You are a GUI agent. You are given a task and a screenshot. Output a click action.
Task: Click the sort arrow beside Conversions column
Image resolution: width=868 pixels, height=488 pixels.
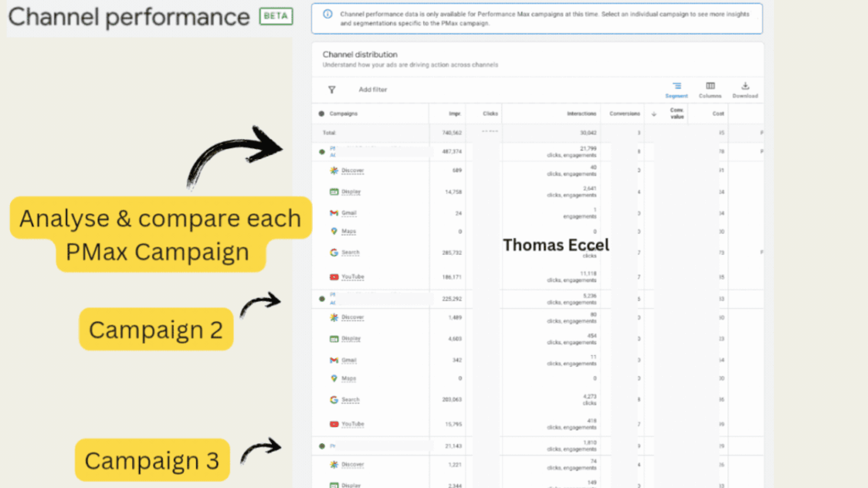click(x=654, y=114)
